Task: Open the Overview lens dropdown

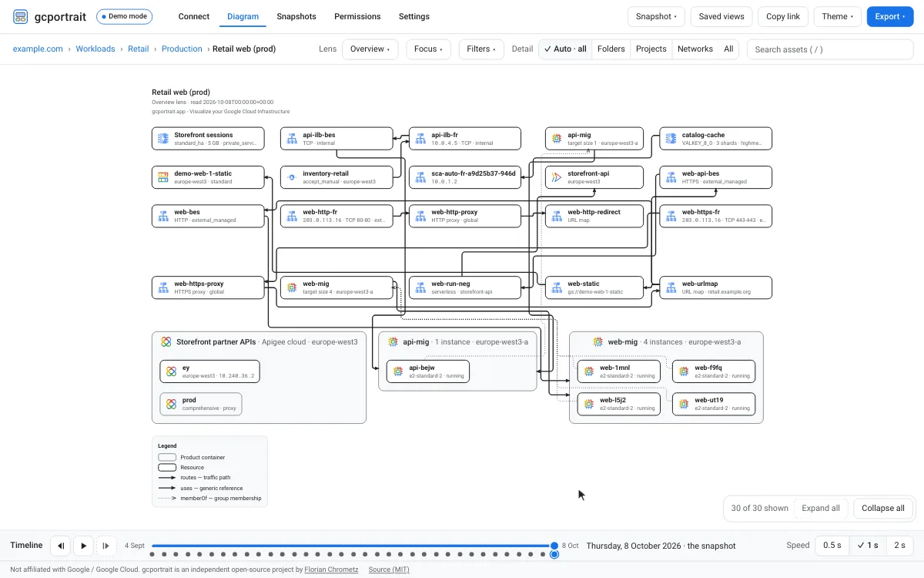Action: pyautogui.click(x=370, y=49)
